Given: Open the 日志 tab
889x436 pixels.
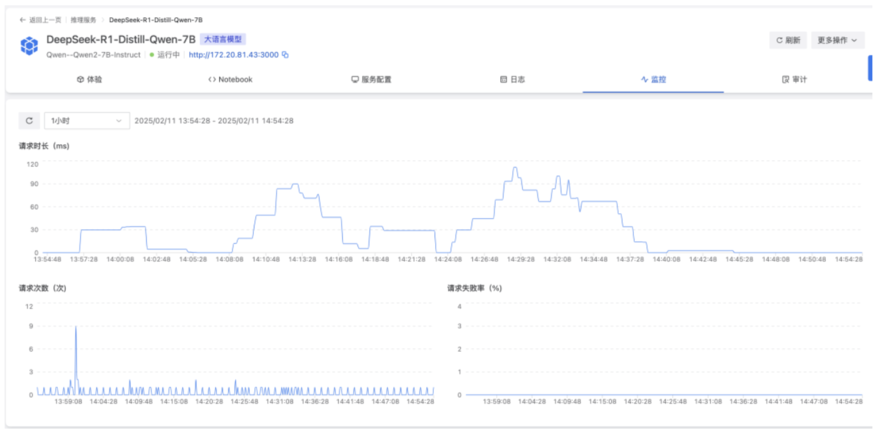Looking at the screenshot, I should pyautogui.click(x=513, y=79).
